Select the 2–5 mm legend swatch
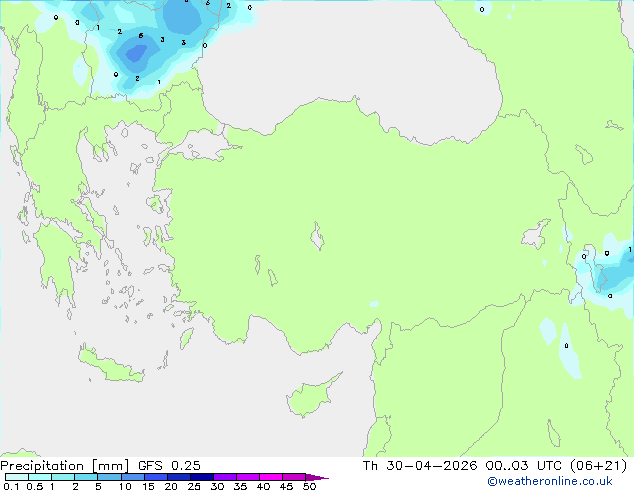Screen dimensions: 634x490 coord(86,477)
